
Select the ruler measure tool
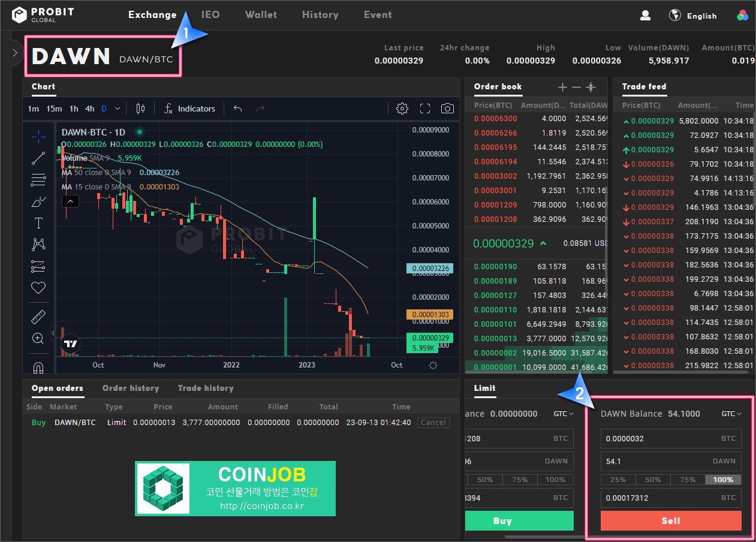tap(38, 317)
